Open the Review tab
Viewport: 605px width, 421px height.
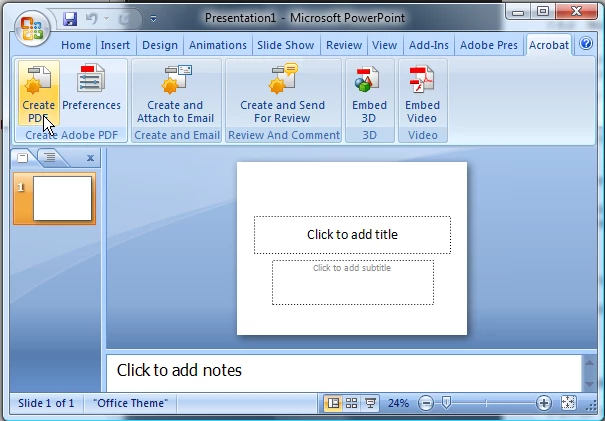(344, 45)
